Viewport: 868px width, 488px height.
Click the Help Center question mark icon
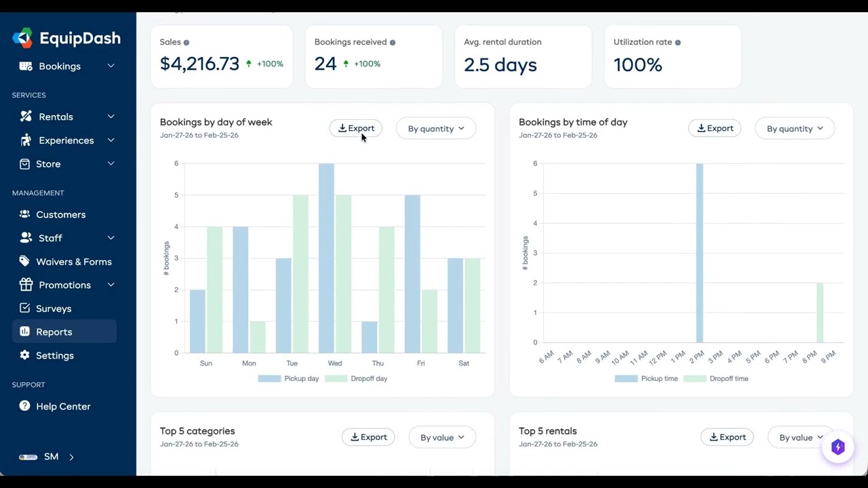[x=25, y=406]
